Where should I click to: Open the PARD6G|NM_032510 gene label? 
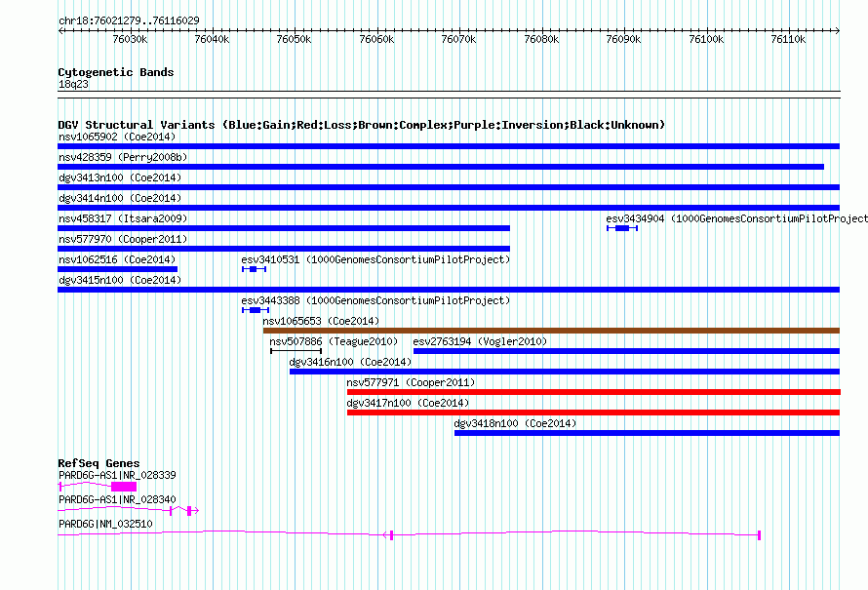pos(105,524)
